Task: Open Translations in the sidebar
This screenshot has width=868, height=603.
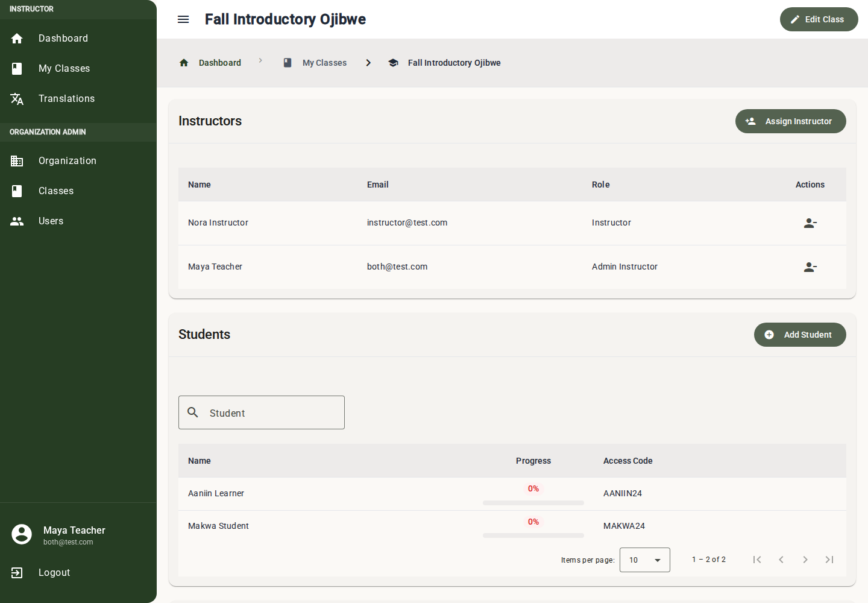Action: (x=78, y=99)
